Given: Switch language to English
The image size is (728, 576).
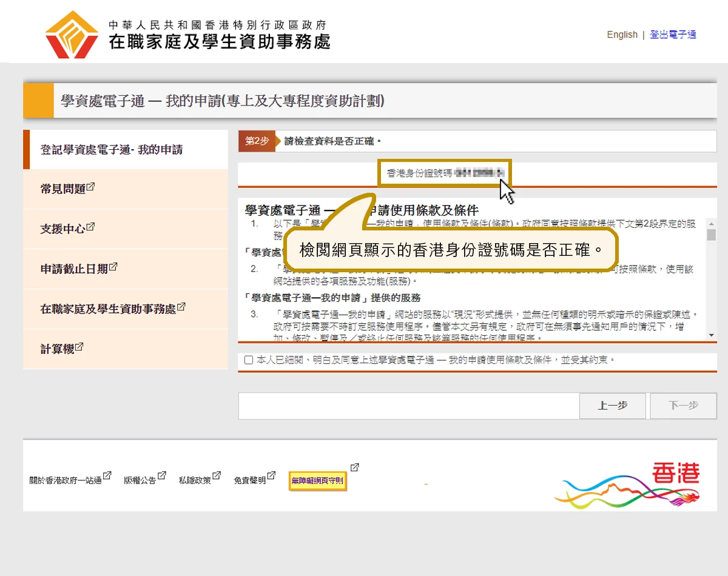Looking at the screenshot, I should click(x=622, y=35).
